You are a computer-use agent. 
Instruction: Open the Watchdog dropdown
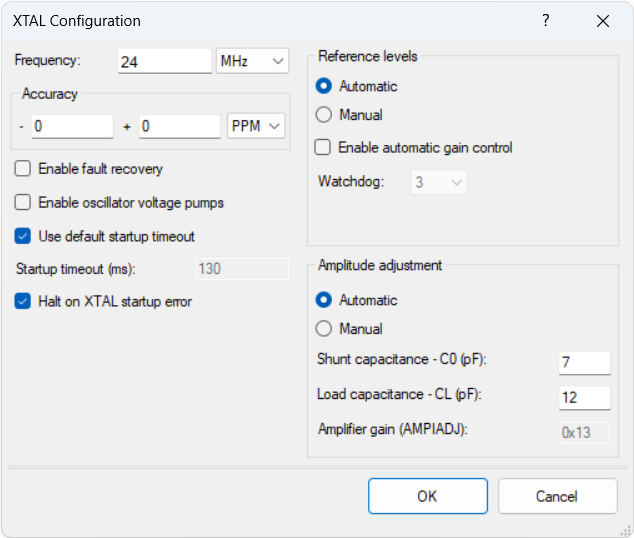click(439, 182)
